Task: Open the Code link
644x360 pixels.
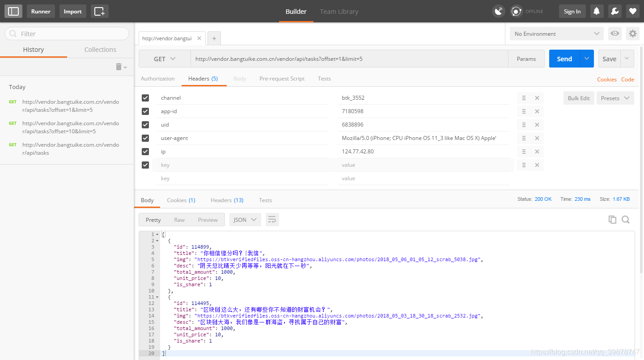Action: [x=627, y=80]
